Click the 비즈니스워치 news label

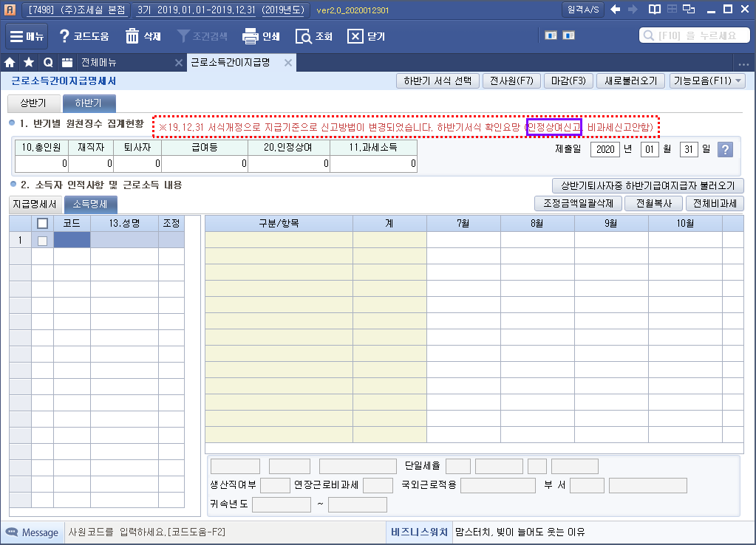419,532
